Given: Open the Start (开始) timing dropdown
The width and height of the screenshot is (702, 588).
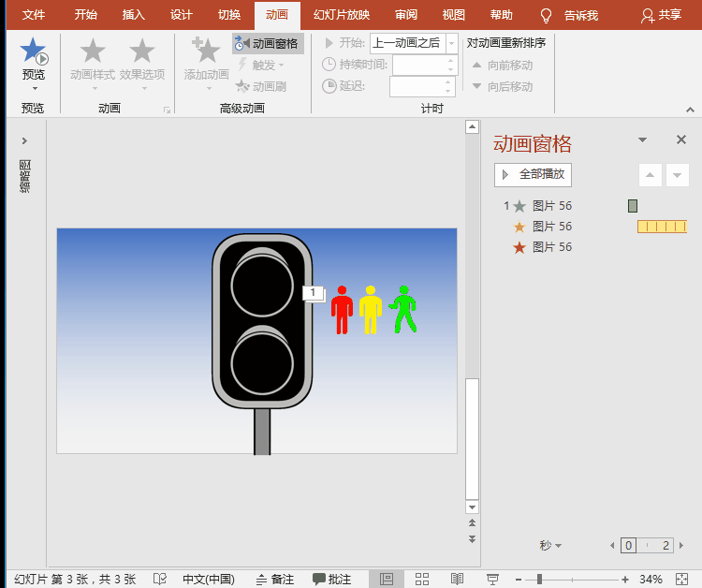Looking at the screenshot, I should pos(452,43).
